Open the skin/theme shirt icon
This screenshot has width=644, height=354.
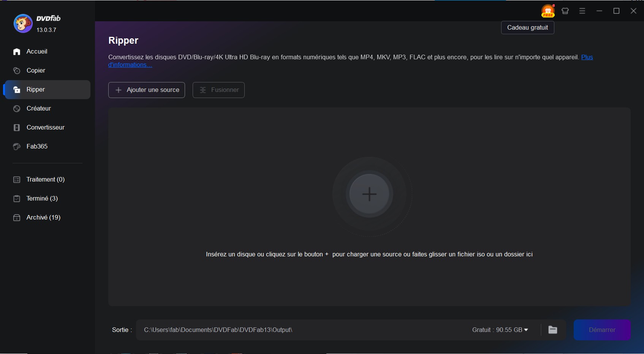click(565, 11)
